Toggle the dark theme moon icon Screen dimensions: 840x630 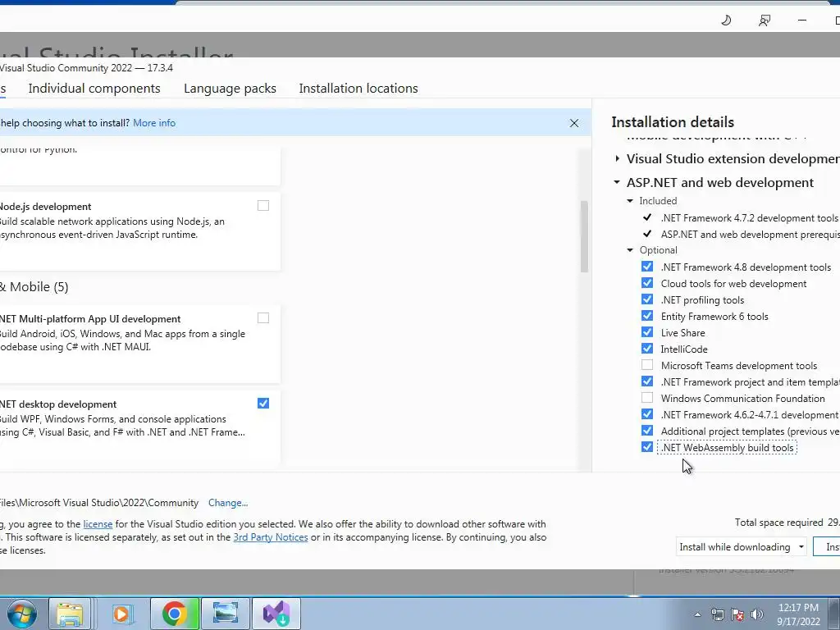tap(726, 21)
